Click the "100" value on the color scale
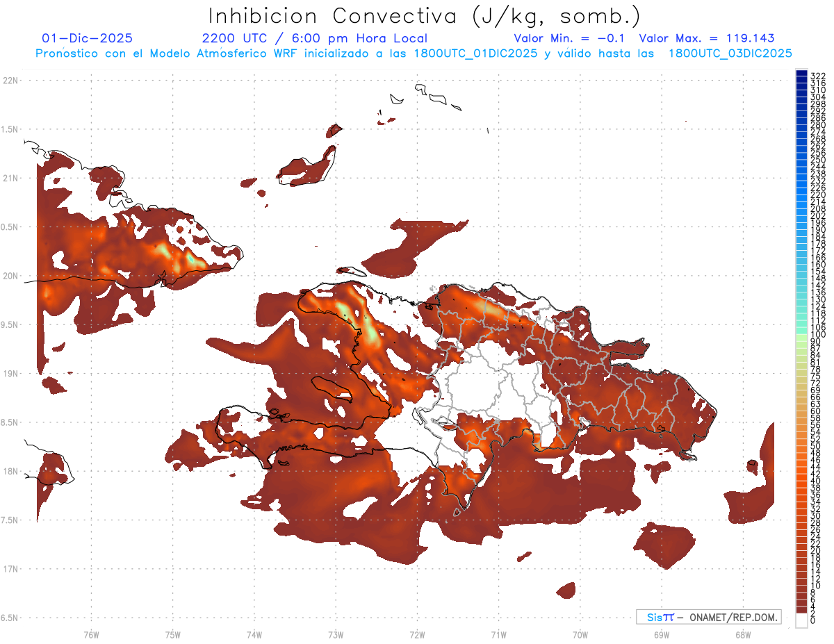 817,335
